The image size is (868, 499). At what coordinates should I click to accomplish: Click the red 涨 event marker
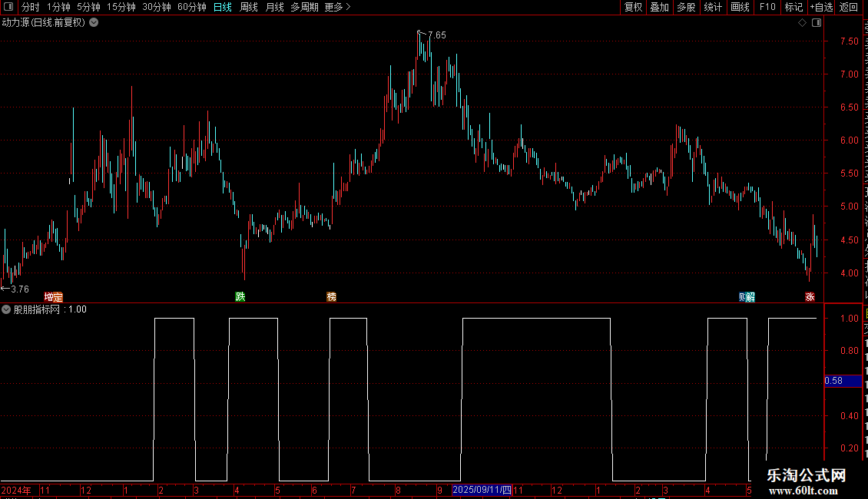pyautogui.click(x=810, y=297)
